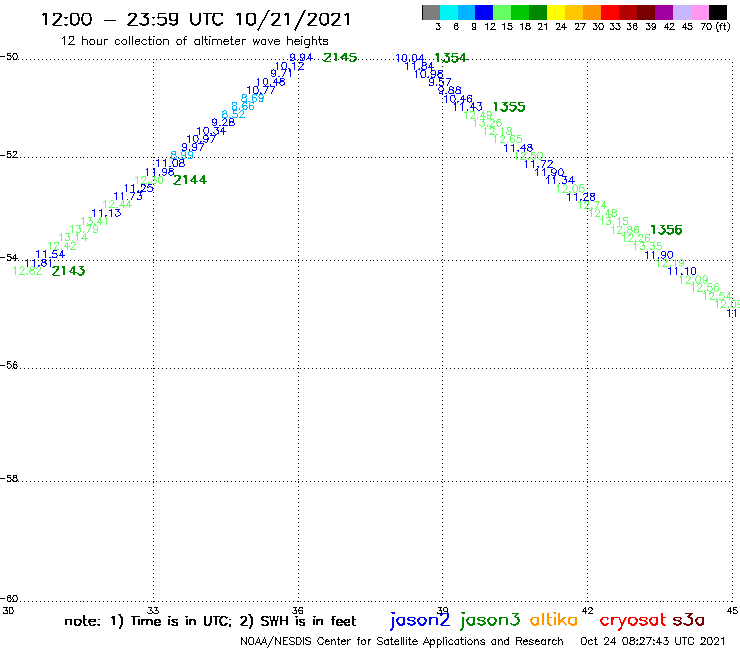This screenshot has height=650, width=740.
Task: Click the pass time label 1354
Action: (x=450, y=58)
